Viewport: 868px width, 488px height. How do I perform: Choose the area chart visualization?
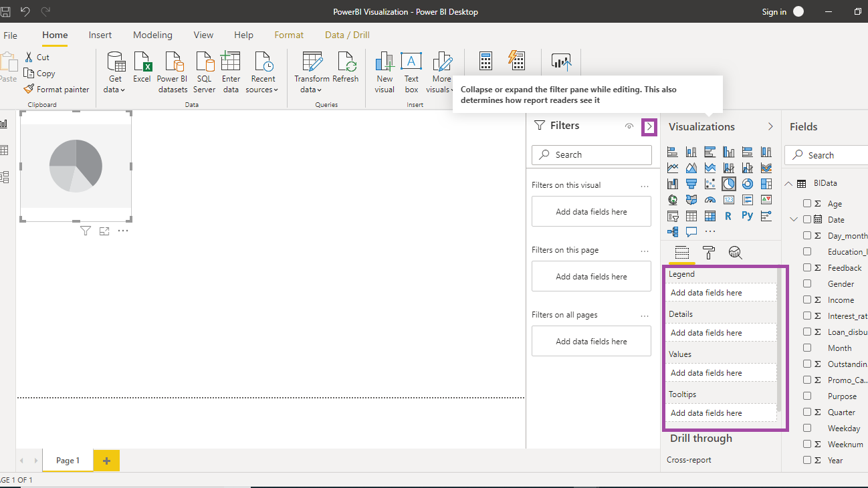pyautogui.click(x=691, y=168)
